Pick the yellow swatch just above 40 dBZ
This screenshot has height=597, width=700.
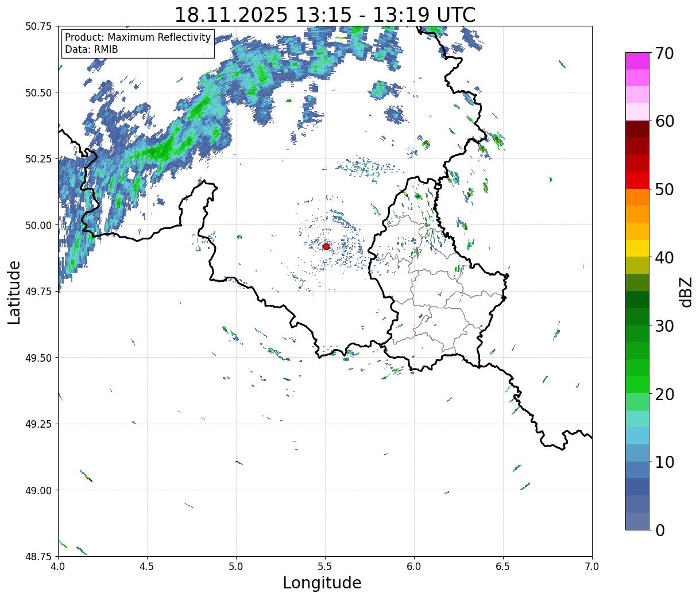click(x=637, y=248)
